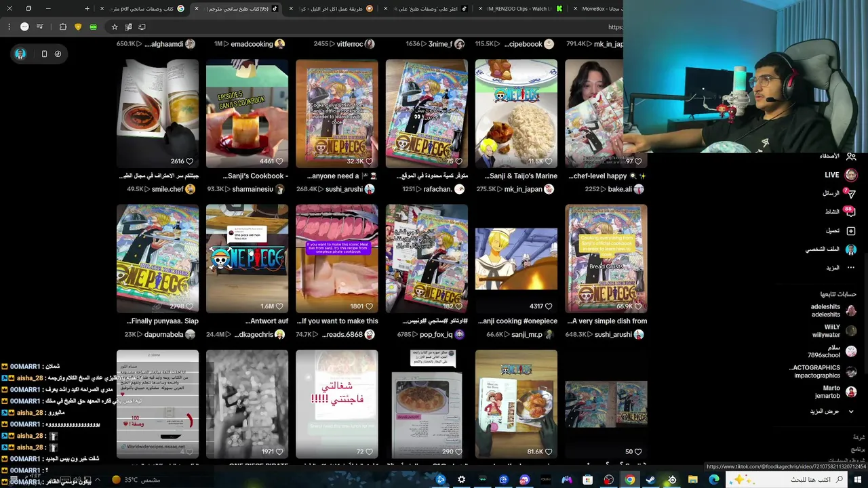The image size is (868, 488).
Task: Open File Explorer from the taskbar
Action: click(x=692, y=480)
